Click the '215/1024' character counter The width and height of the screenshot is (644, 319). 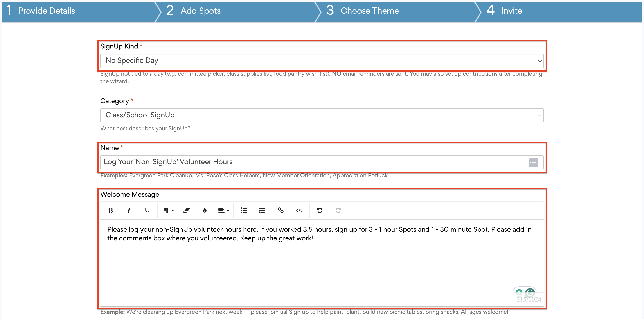point(529,299)
